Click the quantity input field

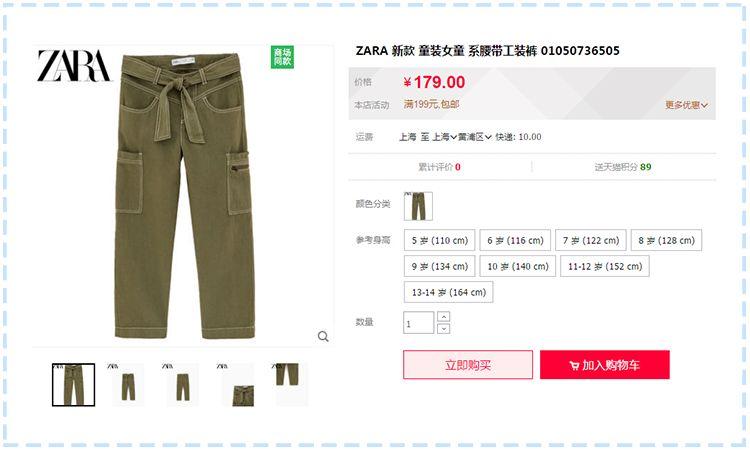click(419, 323)
